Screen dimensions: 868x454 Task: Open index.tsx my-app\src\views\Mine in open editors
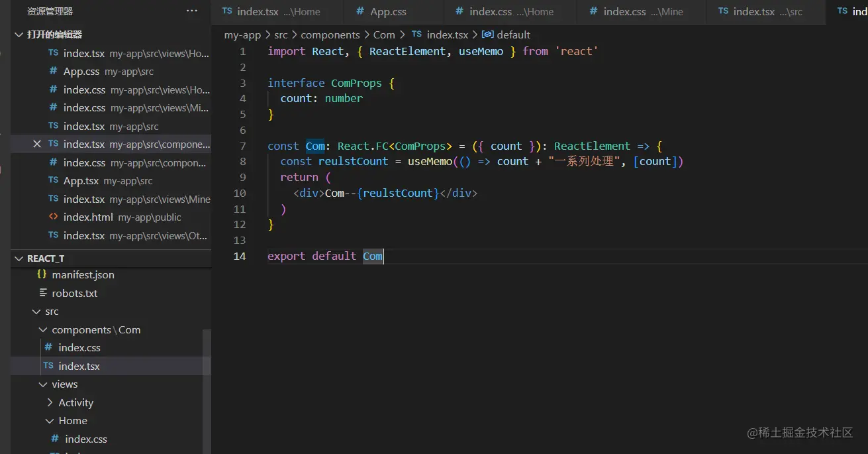(111, 199)
